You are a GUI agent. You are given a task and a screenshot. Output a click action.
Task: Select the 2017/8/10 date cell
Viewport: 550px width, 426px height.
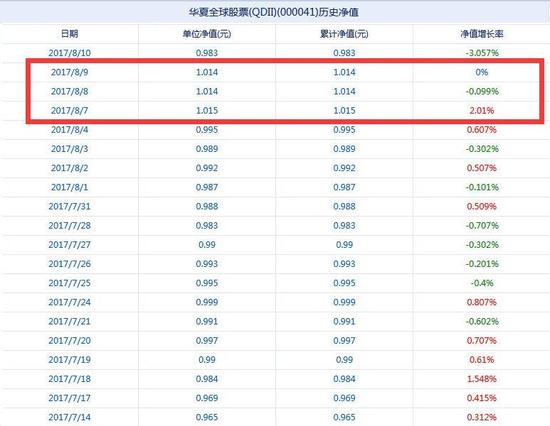[x=69, y=53]
